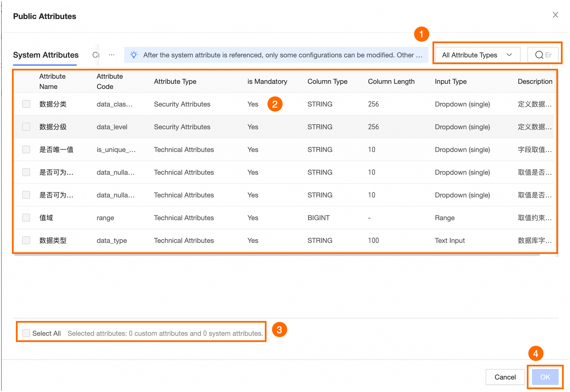The image size is (570, 392).
Task: Click the range attribute code cell
Action: pyautogui.click(x=105, y=218)
